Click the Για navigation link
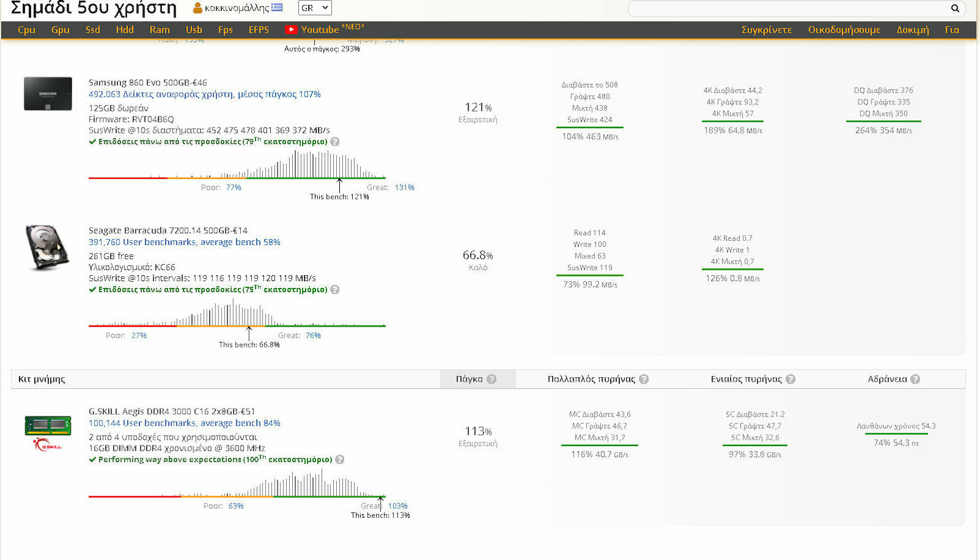The width and height of the screenshot is (980, 560). click(952, 29)
